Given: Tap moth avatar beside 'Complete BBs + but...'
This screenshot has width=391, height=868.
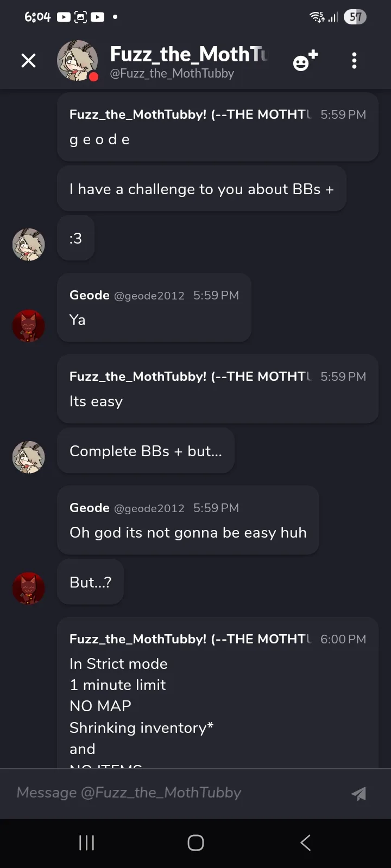Looking at the screenshot, I should [29, 457].
